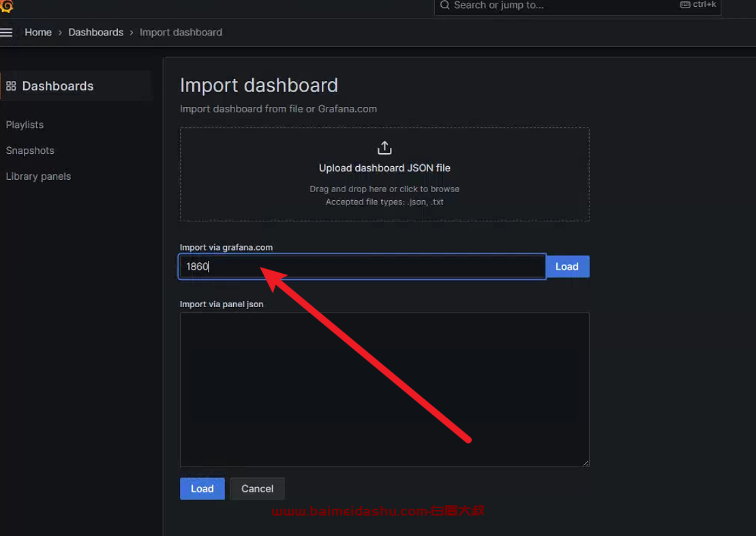
Task: Go to Home breadcrumb
Action: pos(38,32)
